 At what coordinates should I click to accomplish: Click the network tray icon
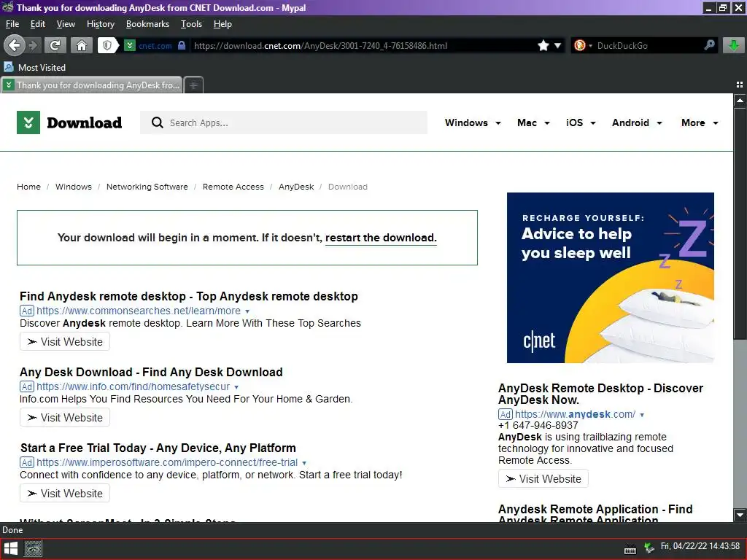click(649, 548)
